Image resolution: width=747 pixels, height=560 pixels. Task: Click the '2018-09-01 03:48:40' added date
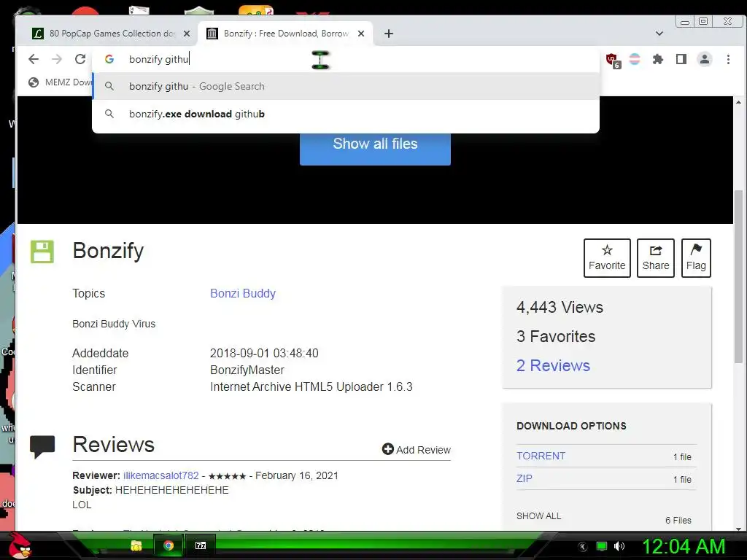264,354
